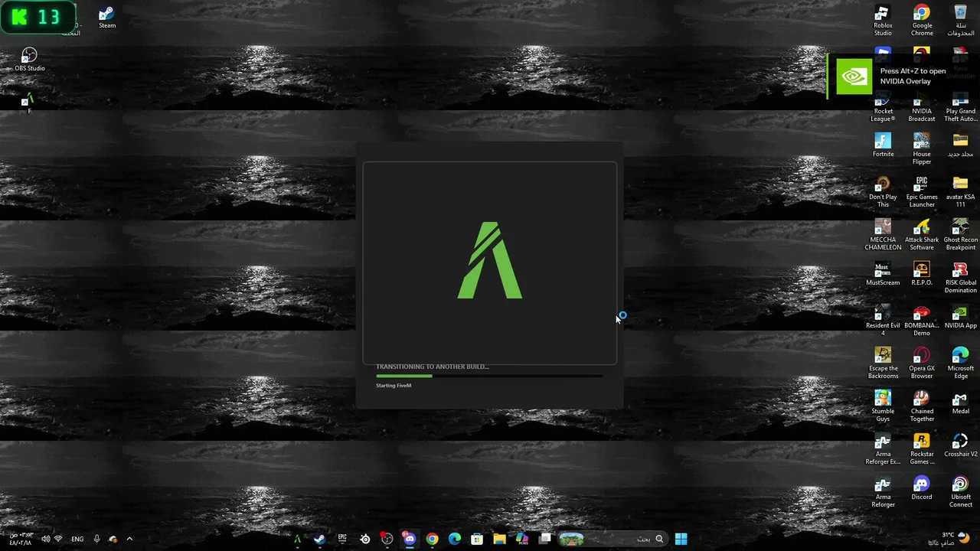The height and width of the screenshot is (551, 980).
Task: Select the Attack Shark Software shortcut
Action: [922, 235]
